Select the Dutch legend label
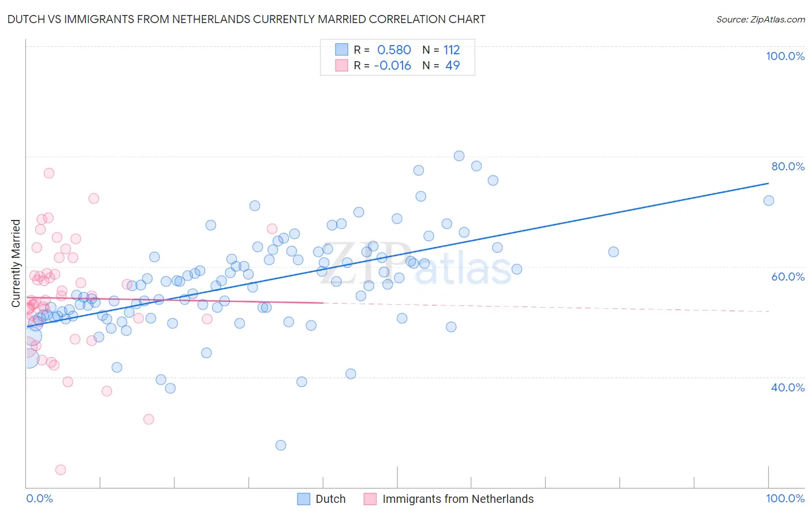Viewport: 812px width, 515px height. (x=330, y=499)
